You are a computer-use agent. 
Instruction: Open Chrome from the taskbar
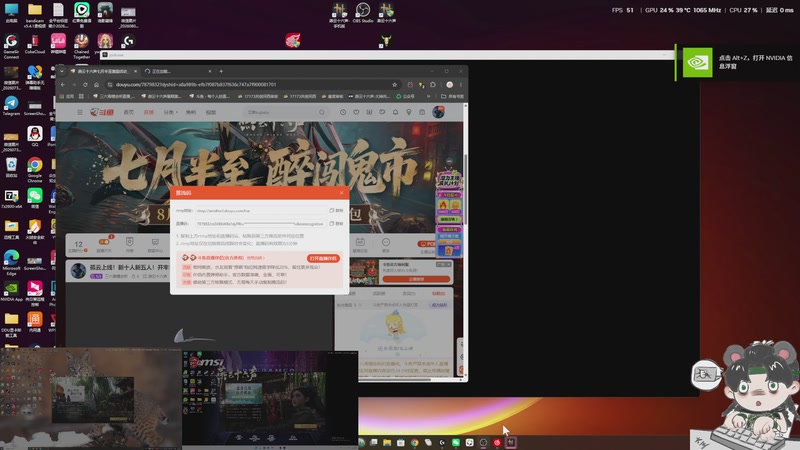(415, 442)
